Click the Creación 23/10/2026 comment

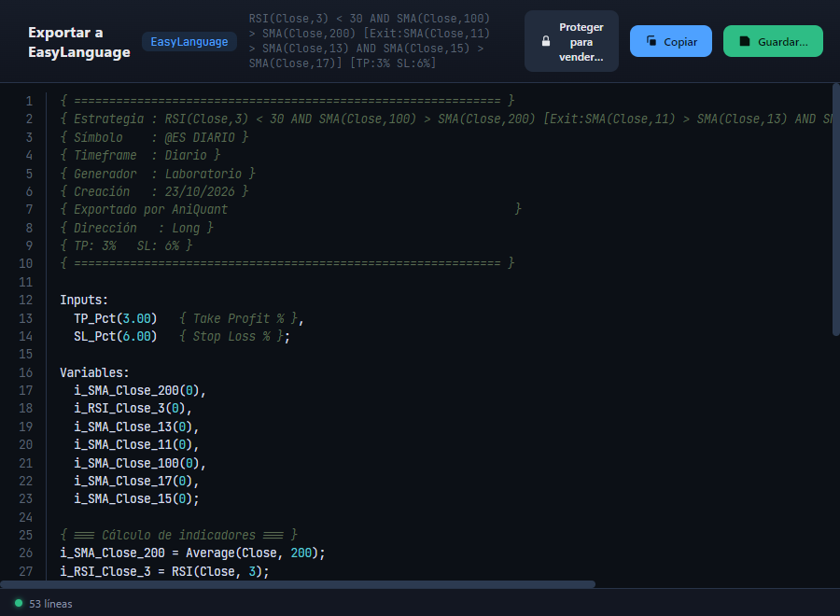pos(154,191)
